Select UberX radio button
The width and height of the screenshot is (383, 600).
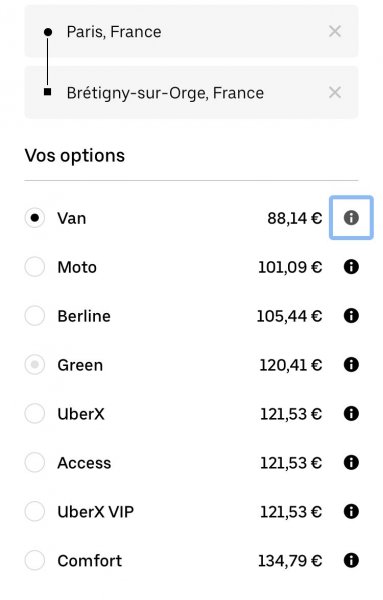tap(35, 414)
